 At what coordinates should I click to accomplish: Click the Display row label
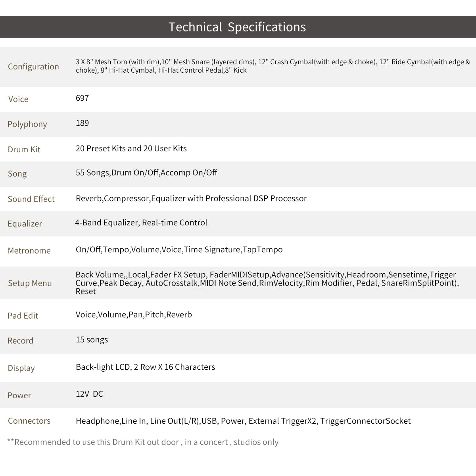click(x=21, y=368)
